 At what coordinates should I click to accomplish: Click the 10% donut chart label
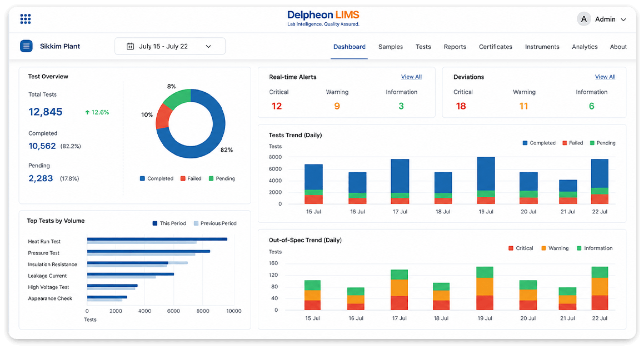(147, 115)
